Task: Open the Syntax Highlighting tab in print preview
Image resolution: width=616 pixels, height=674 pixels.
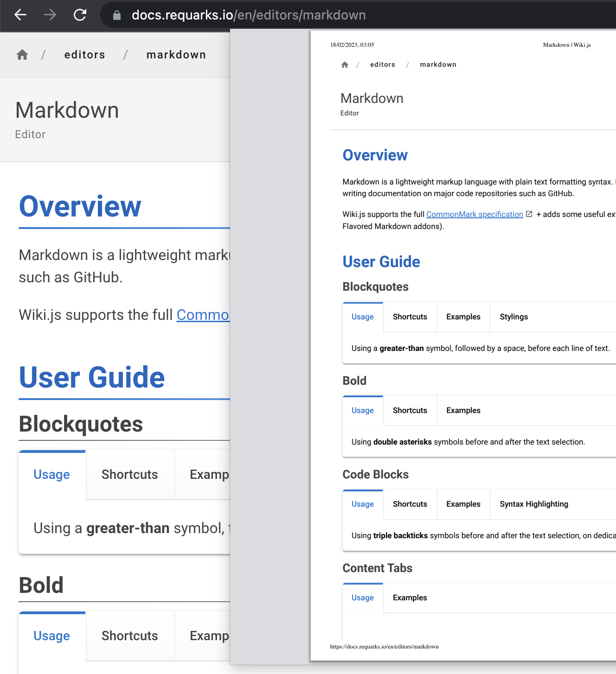Action: [x=534, y=504]
